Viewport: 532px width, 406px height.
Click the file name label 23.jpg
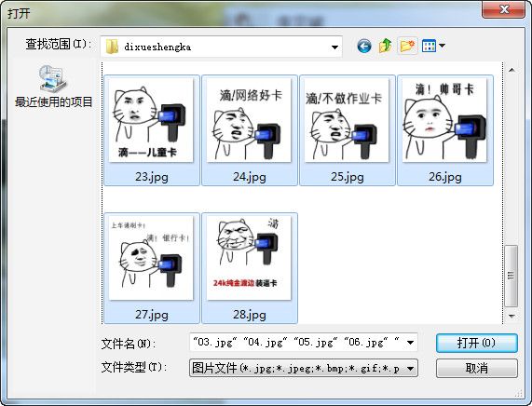151,177
